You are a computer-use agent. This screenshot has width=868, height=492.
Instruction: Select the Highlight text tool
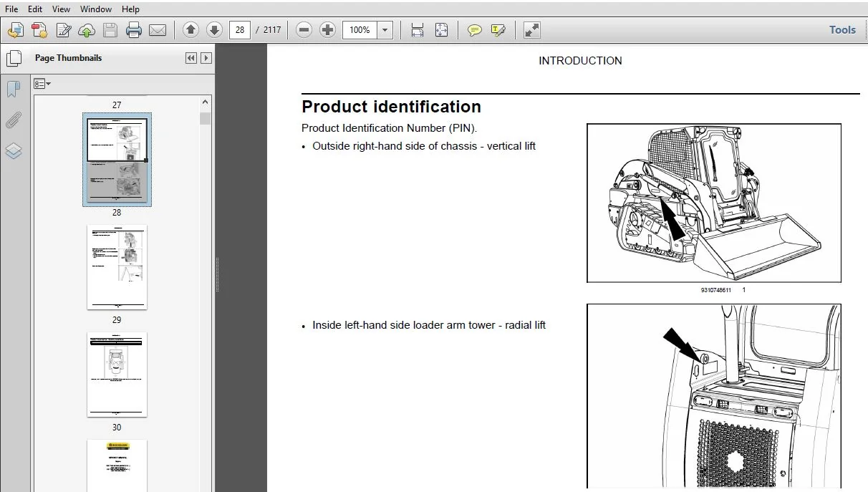498,30
